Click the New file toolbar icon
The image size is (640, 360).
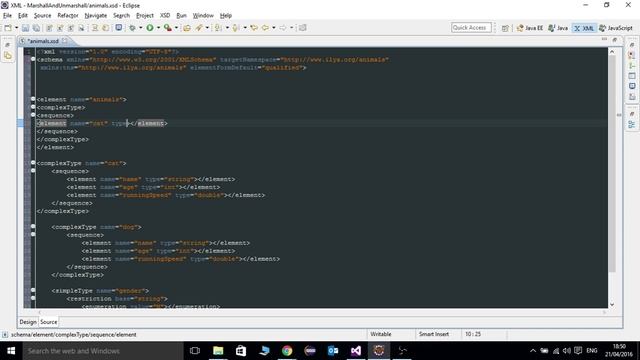point(8,28)
